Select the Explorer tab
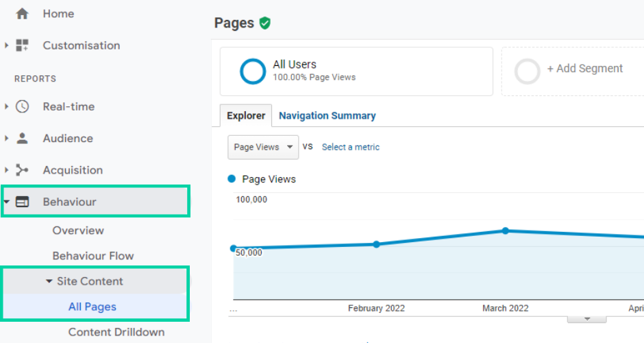Viewport: 644px width, 343px height. (245, 115)
